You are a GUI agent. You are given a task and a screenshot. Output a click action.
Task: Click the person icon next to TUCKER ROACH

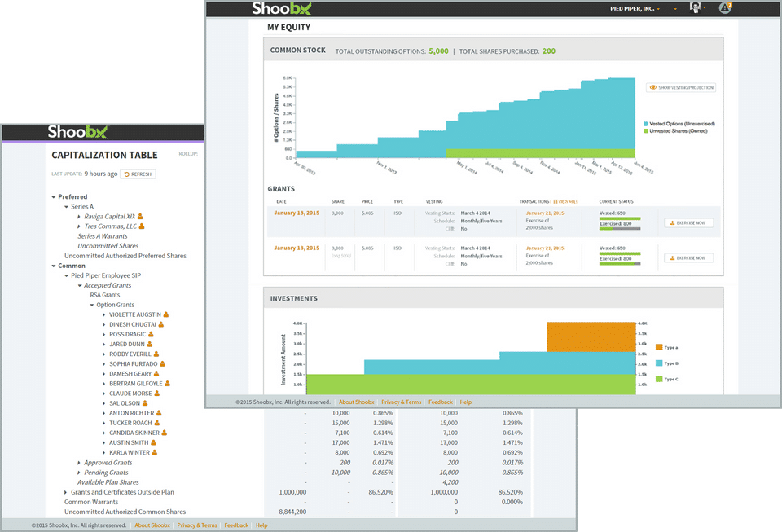point(157,423)
